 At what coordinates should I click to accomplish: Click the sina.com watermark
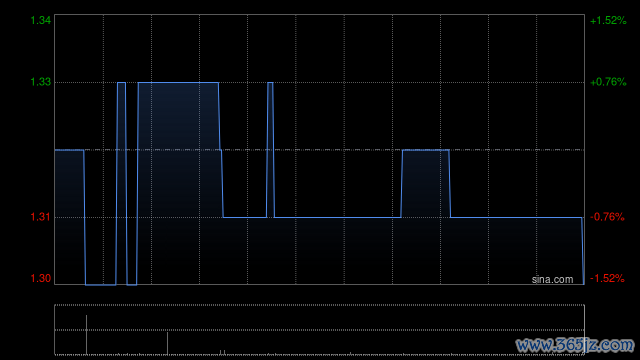(x=552, y=280)
